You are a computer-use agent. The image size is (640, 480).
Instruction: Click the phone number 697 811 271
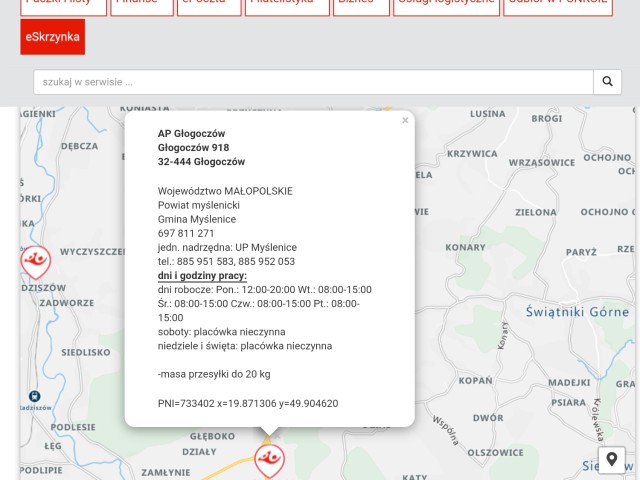pos(186,233)
